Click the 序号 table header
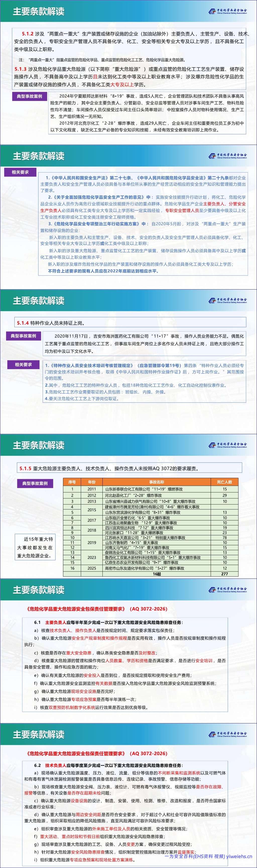The image size is (257, 868). click(x=72, y=482)
